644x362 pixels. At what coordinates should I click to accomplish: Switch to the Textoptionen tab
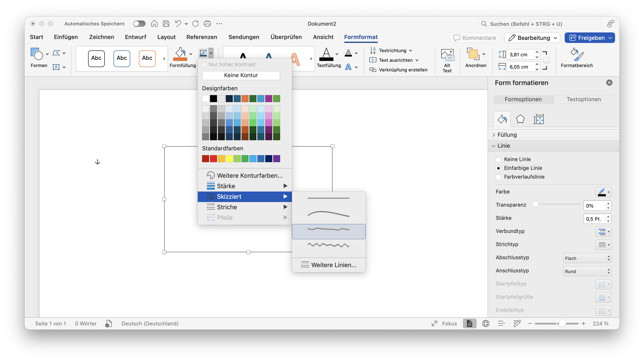pos(584,99)
